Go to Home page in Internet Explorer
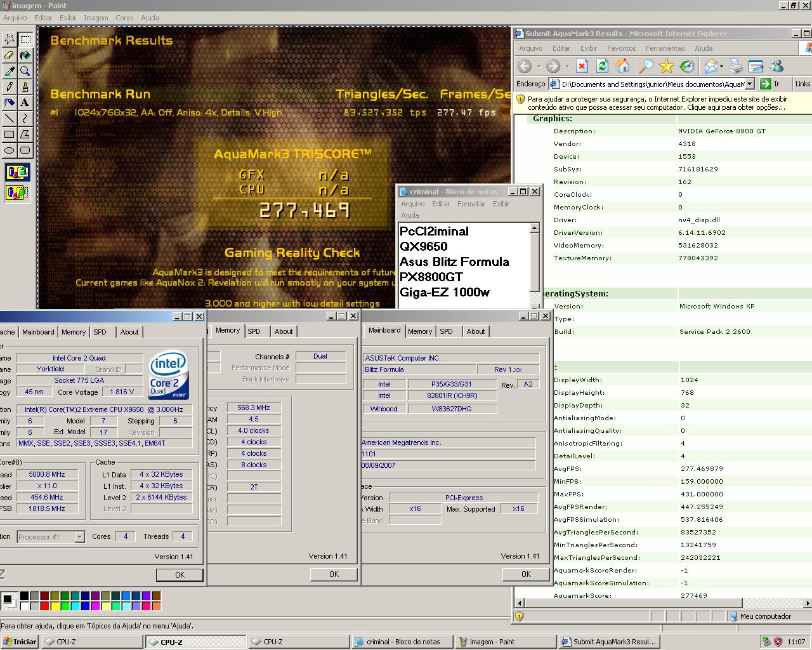 [623, 66]
